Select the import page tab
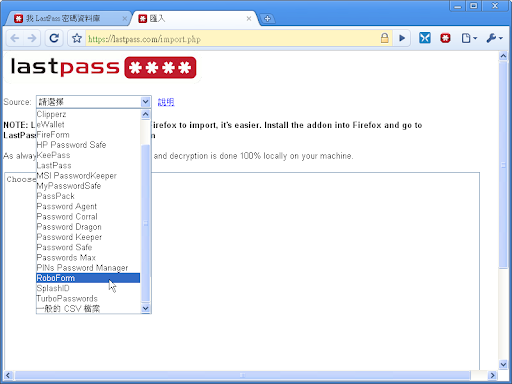The height and width of the screenshot is (384, 512). tap(195, 18)
